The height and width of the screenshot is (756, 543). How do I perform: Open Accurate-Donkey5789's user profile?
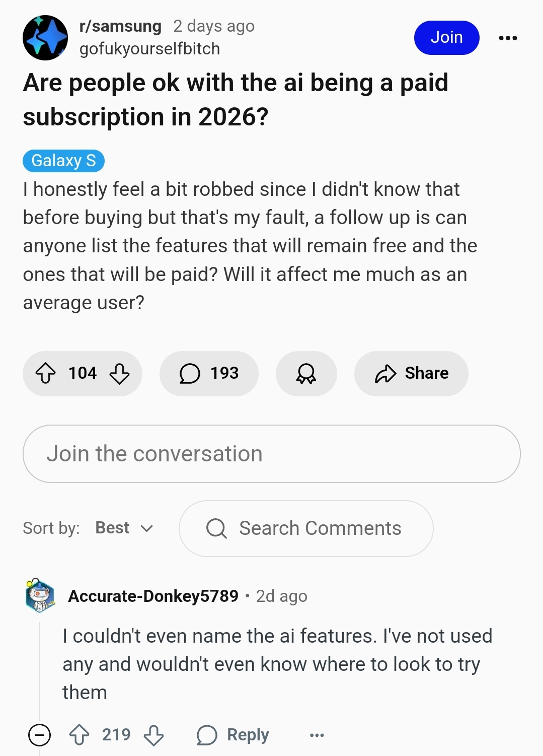pyautogui.click(x=153, y=596)
